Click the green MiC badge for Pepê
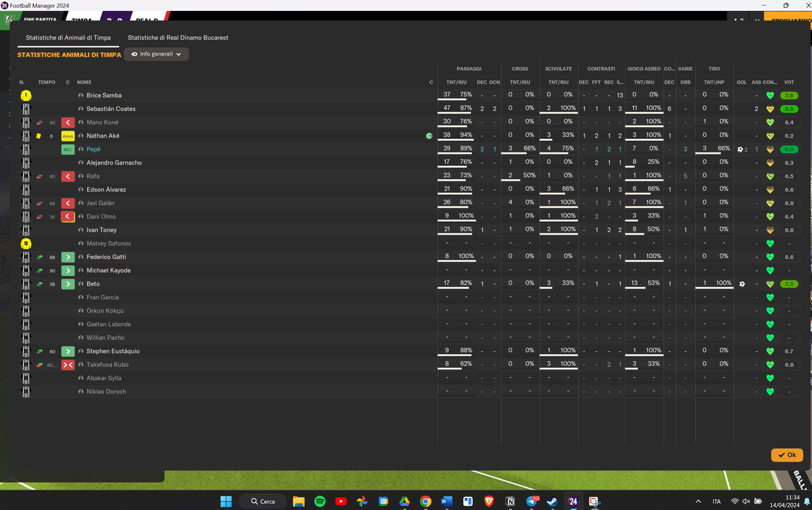812x510 pixels. point(68,149)
